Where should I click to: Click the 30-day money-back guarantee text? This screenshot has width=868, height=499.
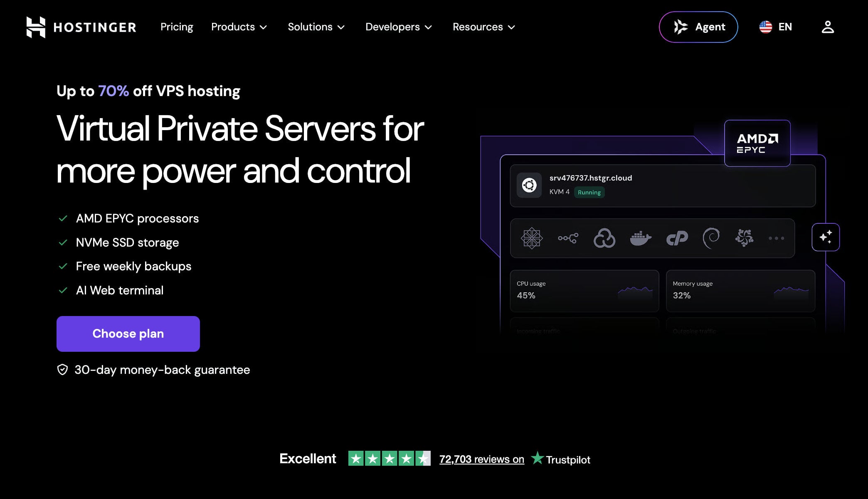[162, 370]
